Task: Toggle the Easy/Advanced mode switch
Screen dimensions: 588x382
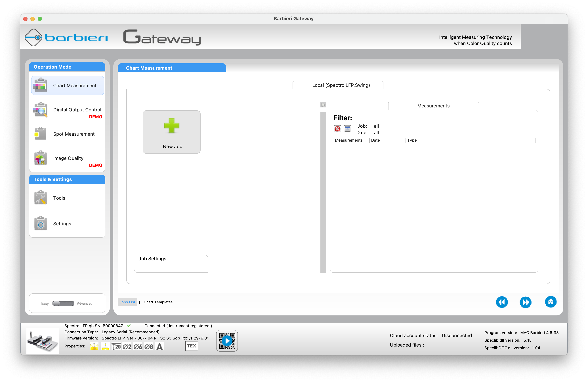Action: pyautogui.click(x=63, y=303)
